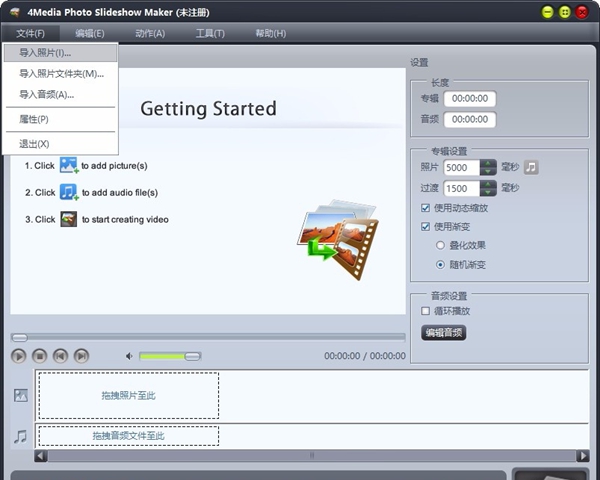Jump to next frame button
This screenshot has width=600, height=480.
click(x=81, y=356)
